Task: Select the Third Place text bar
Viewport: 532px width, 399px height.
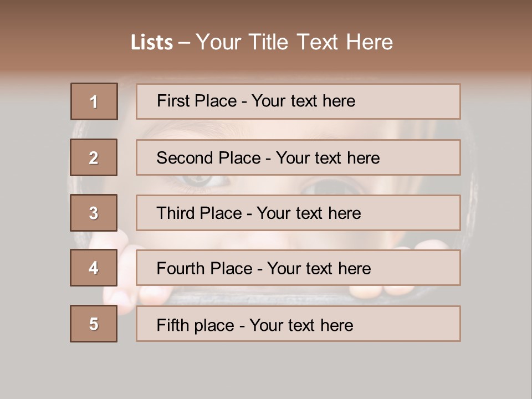Action: click(x=298, y=213)
